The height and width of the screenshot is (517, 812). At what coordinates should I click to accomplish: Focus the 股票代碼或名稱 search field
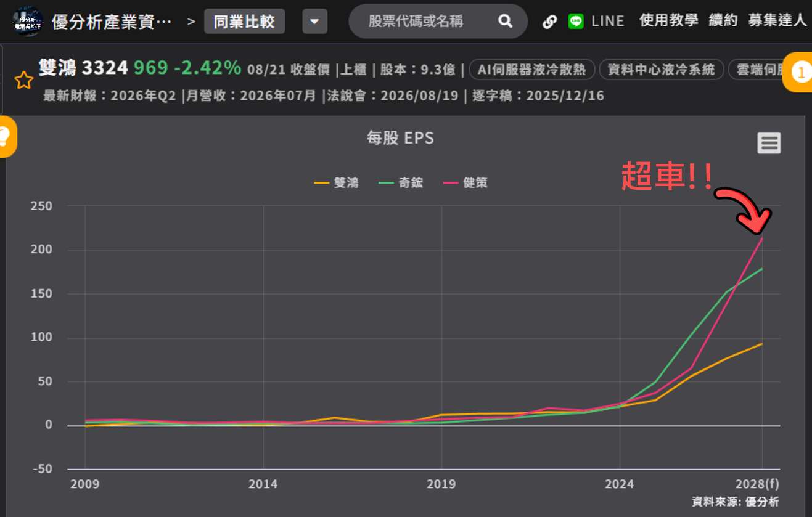pos(438,22)
